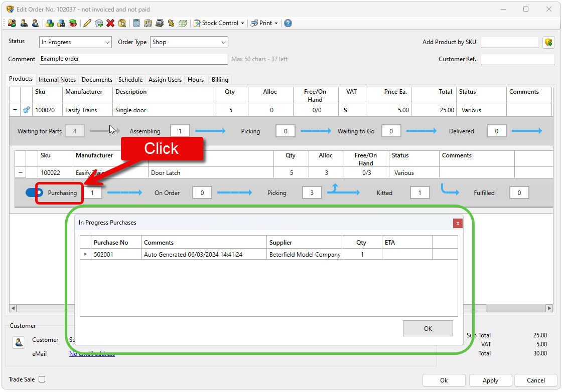
Task: Collapse the Door Latch component row
Action: (x=21, y=173)
